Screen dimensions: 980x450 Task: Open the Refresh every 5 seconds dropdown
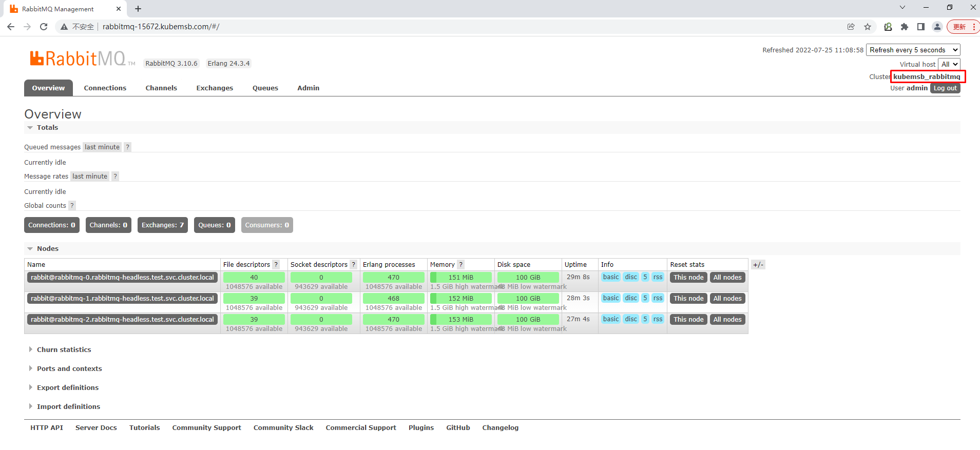913,50
